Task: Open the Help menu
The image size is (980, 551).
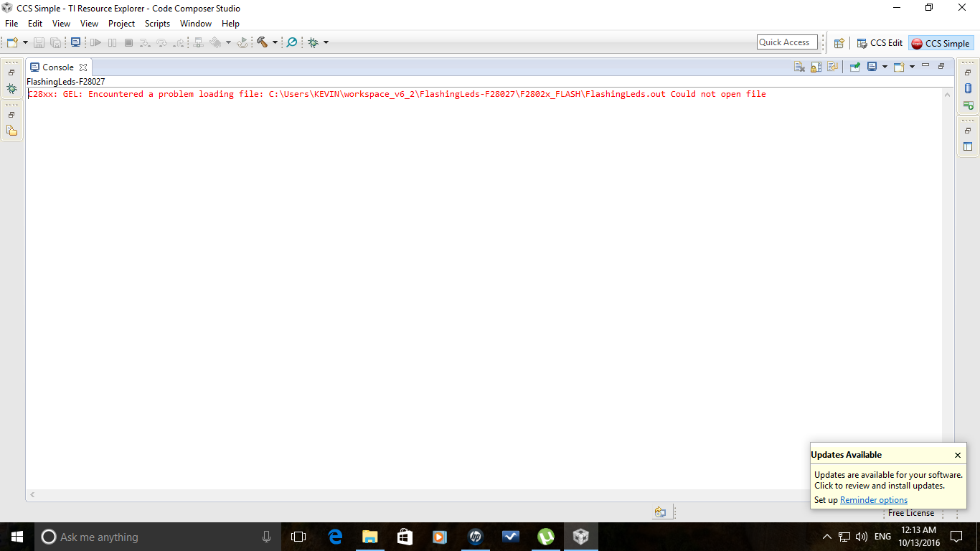Action: 230,24
